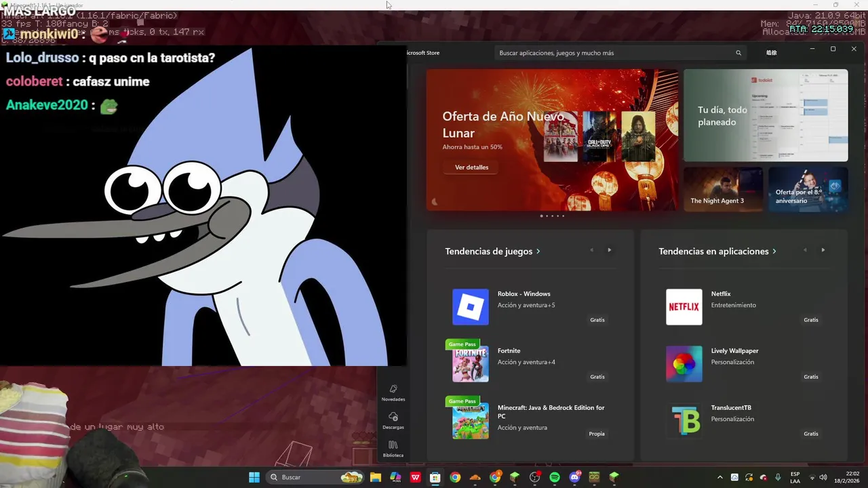
Task: Click Gratis button for Lively Wallpaper
Action: point(811,377)
